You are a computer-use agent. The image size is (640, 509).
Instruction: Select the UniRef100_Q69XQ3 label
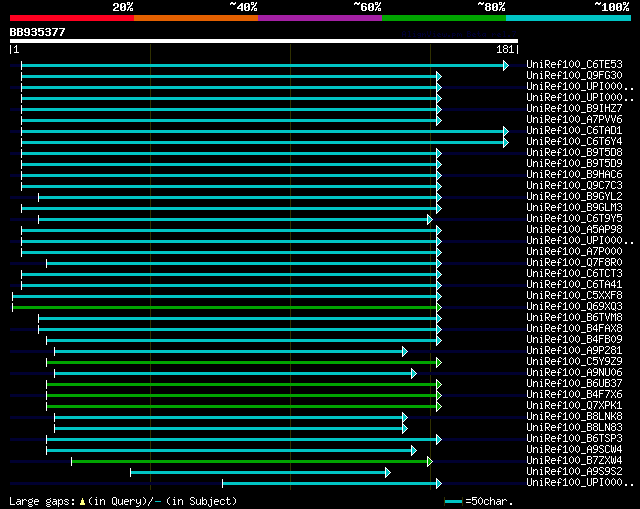pos(574,307)
